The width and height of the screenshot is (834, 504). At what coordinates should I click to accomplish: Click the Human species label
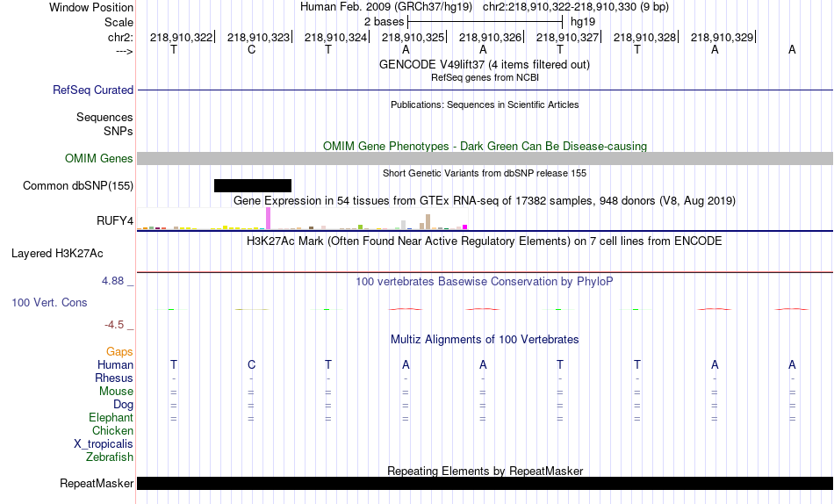[x=115, y=364]
